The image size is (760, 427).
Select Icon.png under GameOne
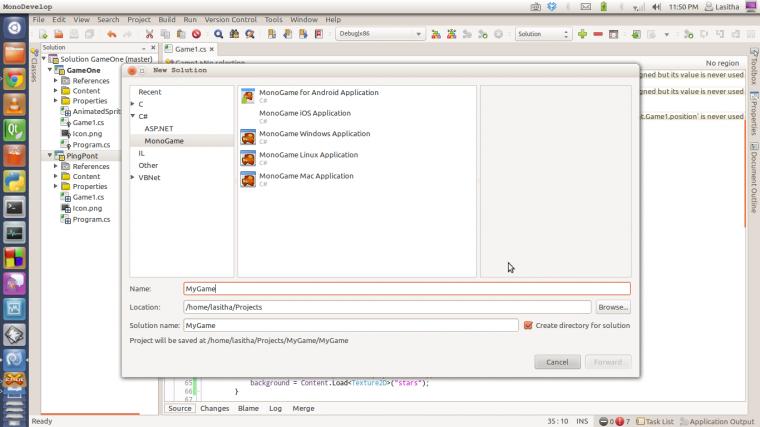click(87, 134)
